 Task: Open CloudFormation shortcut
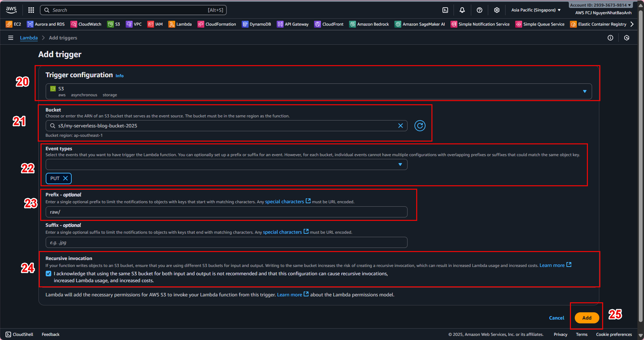pos(217,24)
